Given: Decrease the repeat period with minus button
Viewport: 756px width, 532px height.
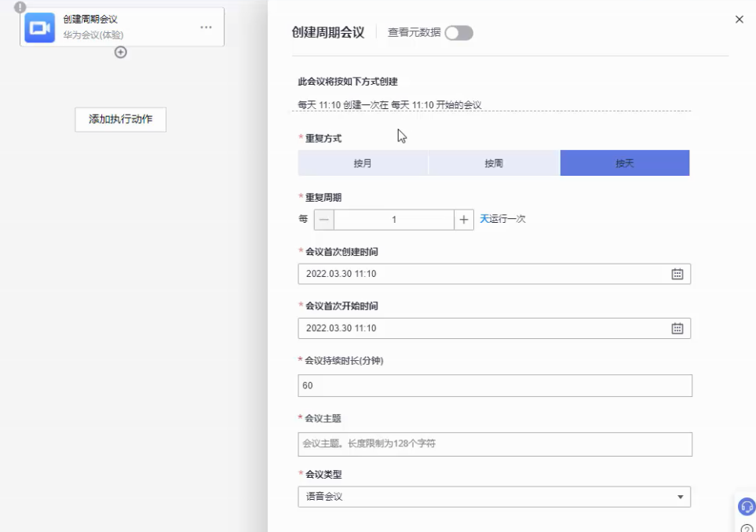Looking at the screenshot, I should click(x=324, y=220).
